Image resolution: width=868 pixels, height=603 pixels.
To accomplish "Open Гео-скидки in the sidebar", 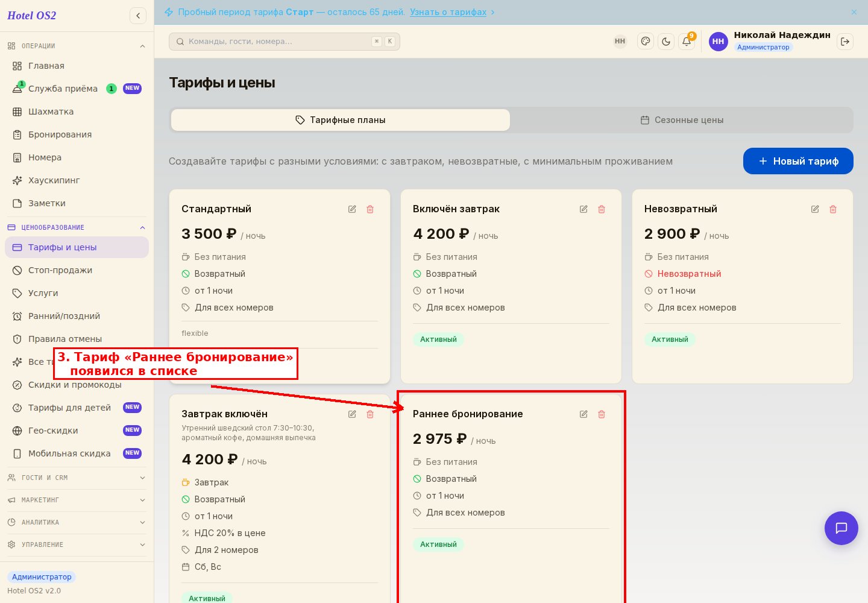I will 77,431.
